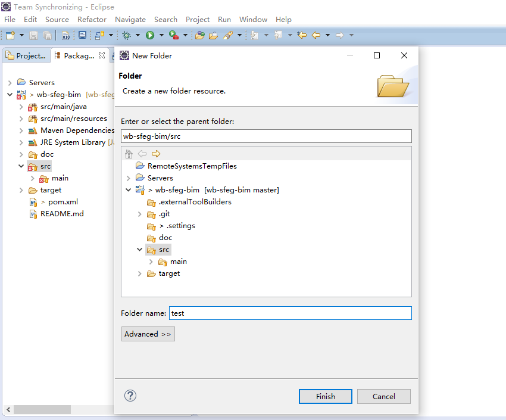Expand Maven Dependencies node

click(x=21, y=130)
